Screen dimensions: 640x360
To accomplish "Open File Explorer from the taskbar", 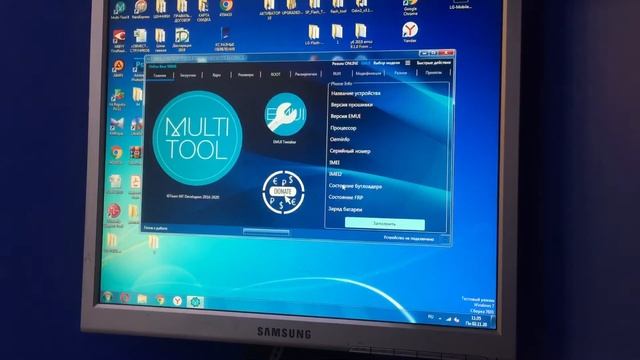I will tap(142, 299).
